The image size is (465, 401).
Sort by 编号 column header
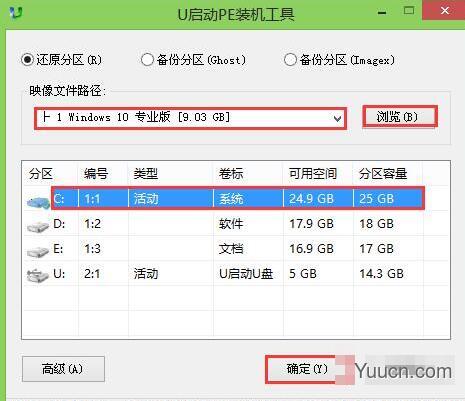[x=96, y=174]
